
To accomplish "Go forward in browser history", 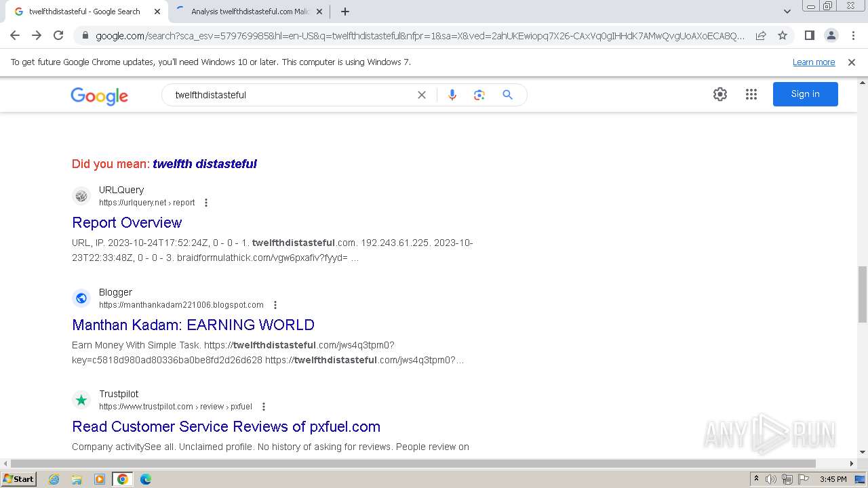I will pyautogui.click(x=37, y=35).
